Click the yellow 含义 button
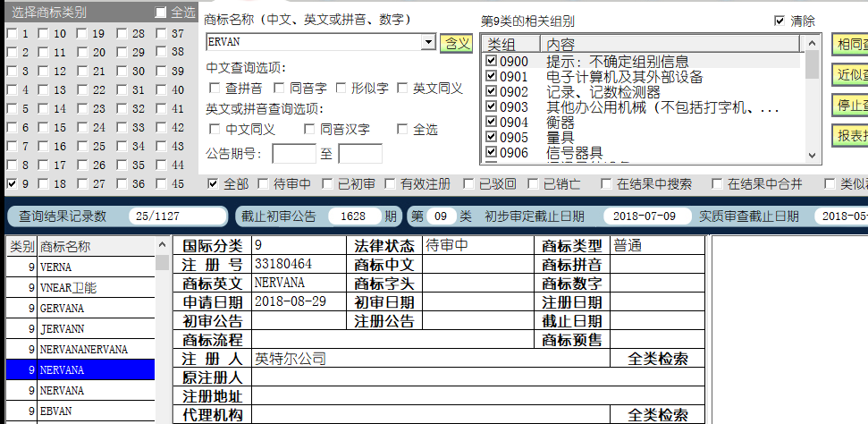Screen dimensions: 868x424 tap(456, 43)
